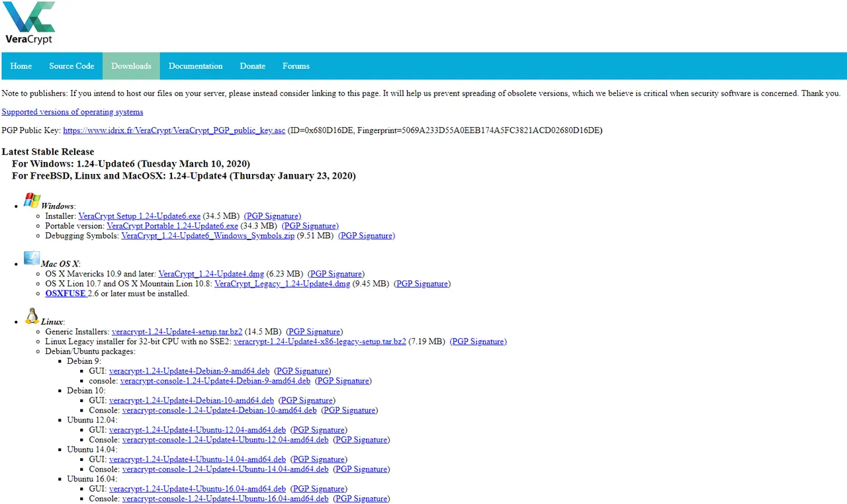Click the Linux penguin icon

32,316
